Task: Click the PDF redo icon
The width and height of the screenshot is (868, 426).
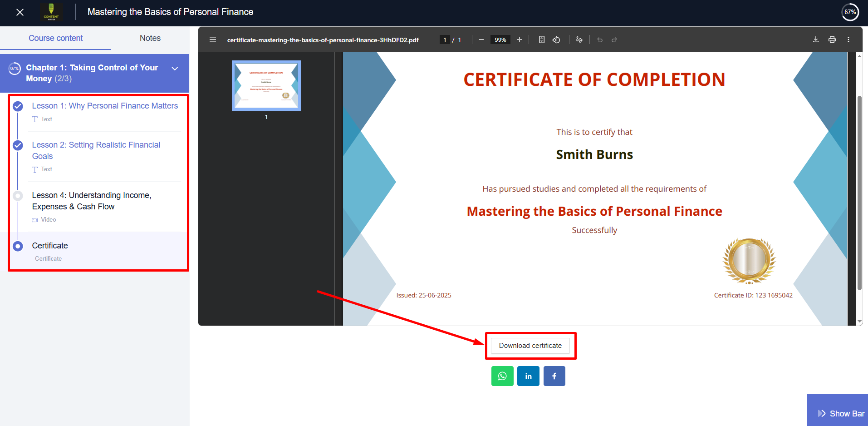Action: click(614, 40)
